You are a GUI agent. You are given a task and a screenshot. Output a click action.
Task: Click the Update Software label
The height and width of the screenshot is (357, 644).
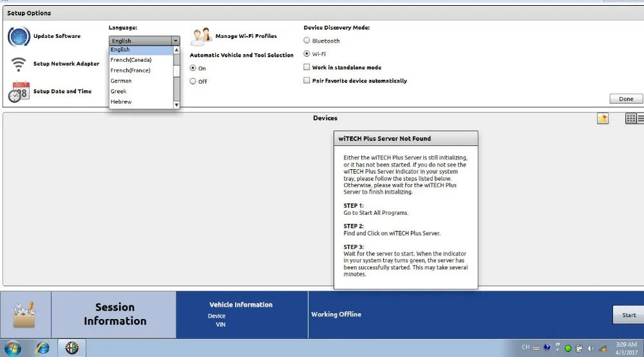57,36
